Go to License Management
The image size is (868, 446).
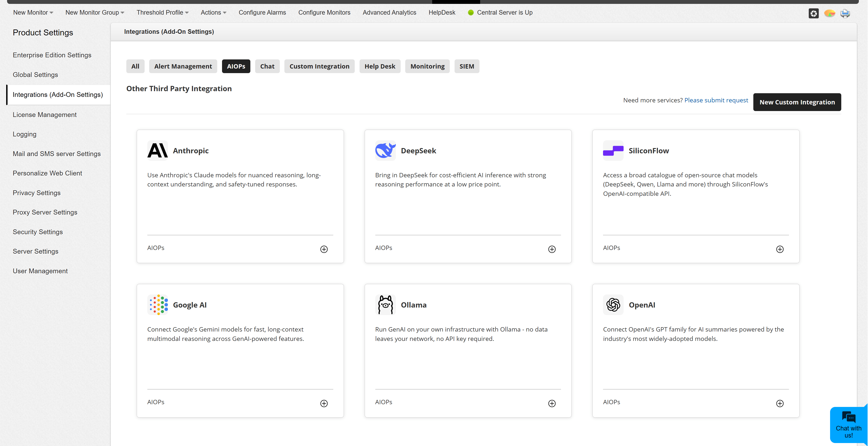click(45, 115)
